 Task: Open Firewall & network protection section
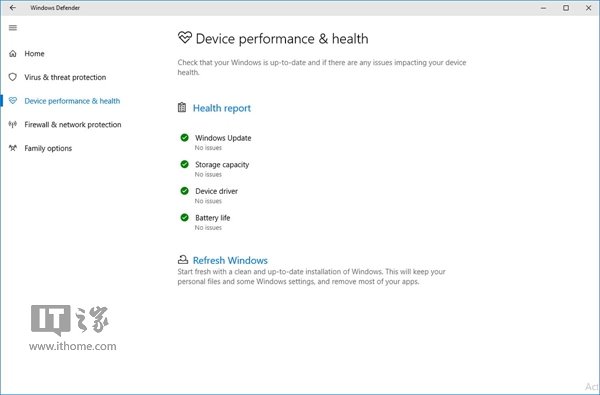point(73,124)
